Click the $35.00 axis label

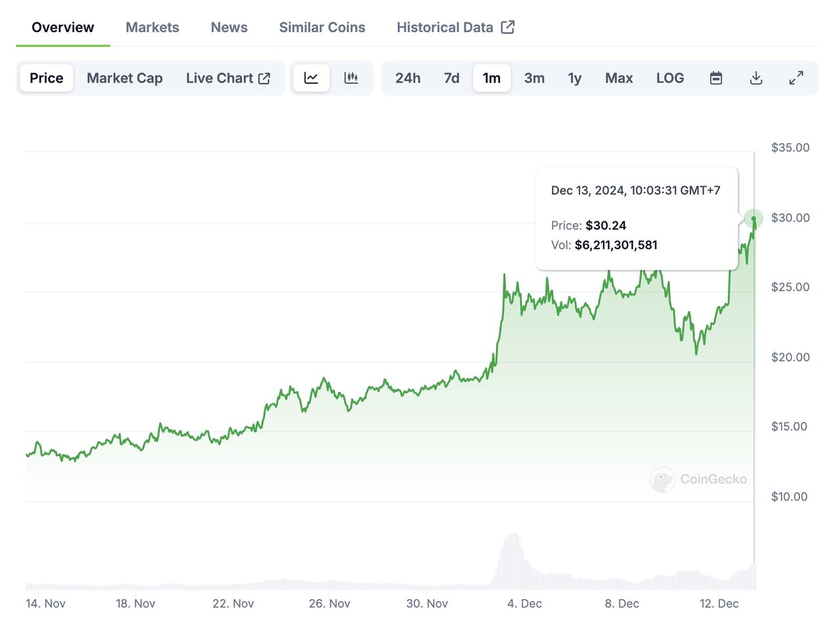[790, 148]
